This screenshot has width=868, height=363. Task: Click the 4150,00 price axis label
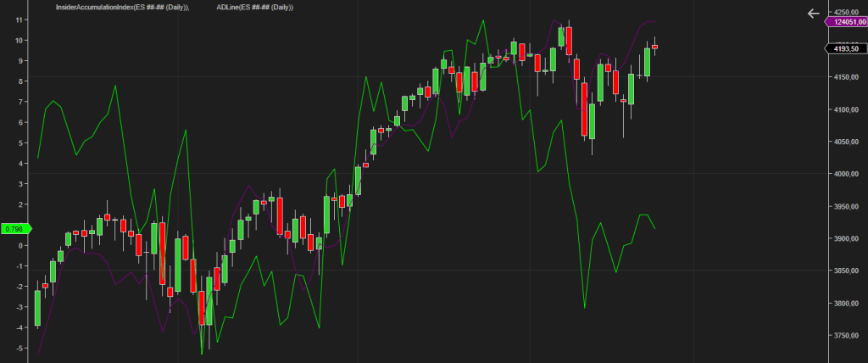[x=847, y=77]
